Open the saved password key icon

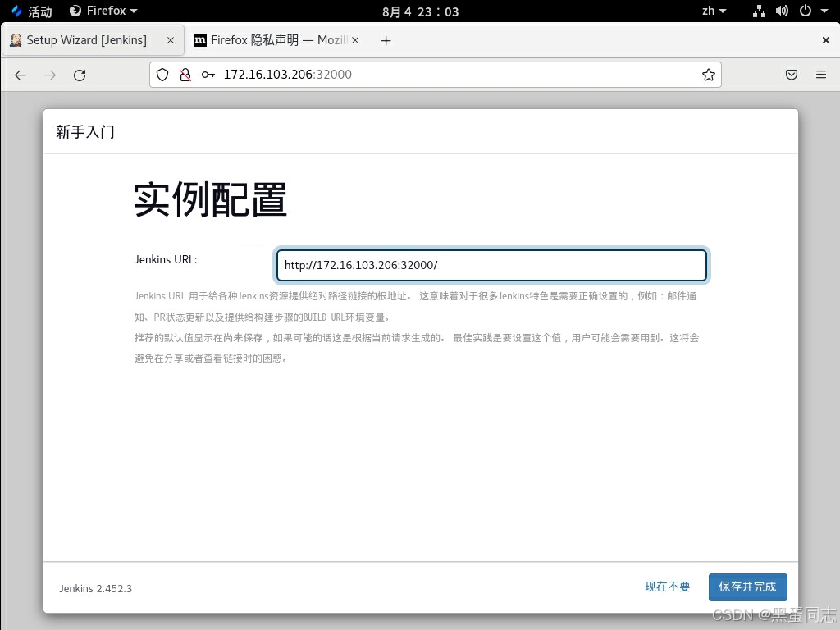[208, 75]
